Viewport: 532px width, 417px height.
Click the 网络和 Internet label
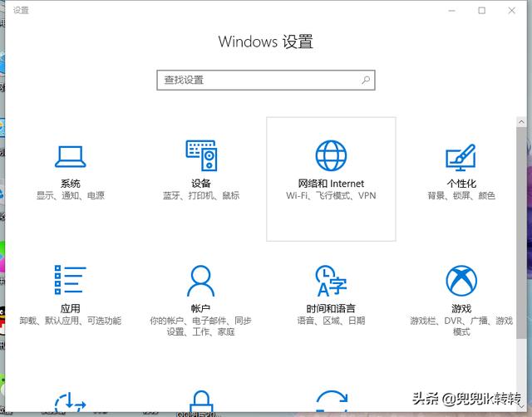331,184
